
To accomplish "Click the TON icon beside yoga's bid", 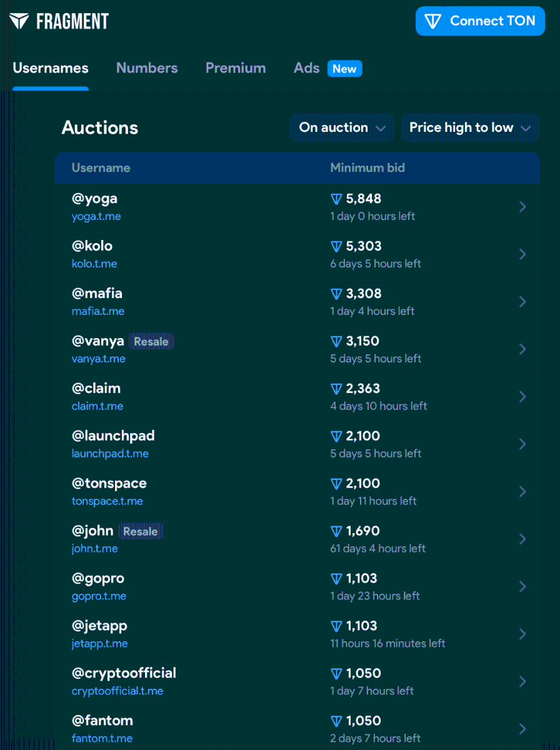I will point(336,199).
